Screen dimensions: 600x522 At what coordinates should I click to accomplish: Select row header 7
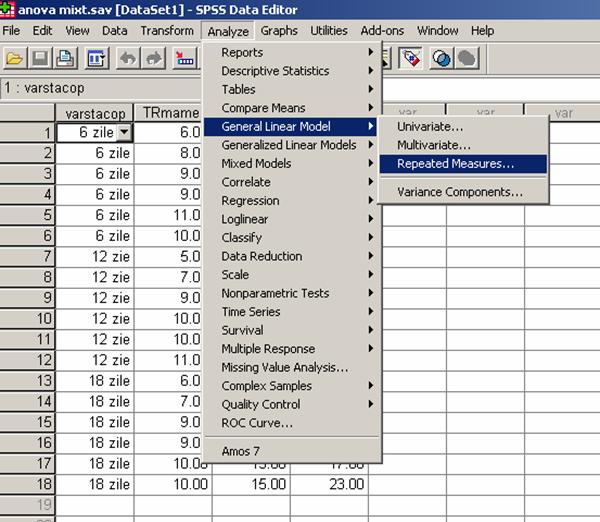click(x=28, y=256)
